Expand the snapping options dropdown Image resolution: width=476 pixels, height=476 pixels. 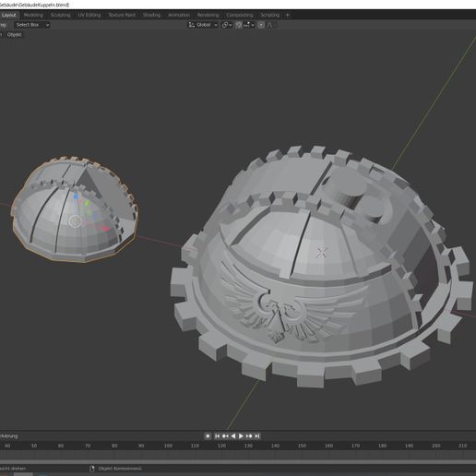click(249, 25)
